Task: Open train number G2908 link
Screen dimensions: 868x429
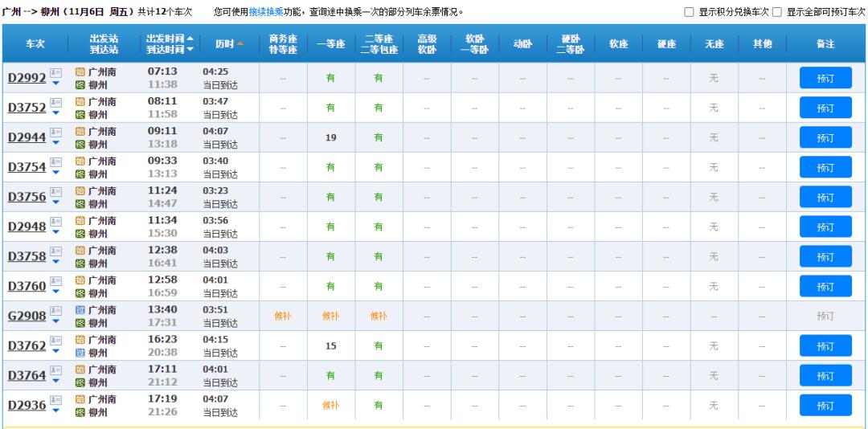Action: [x=27, y=316]
